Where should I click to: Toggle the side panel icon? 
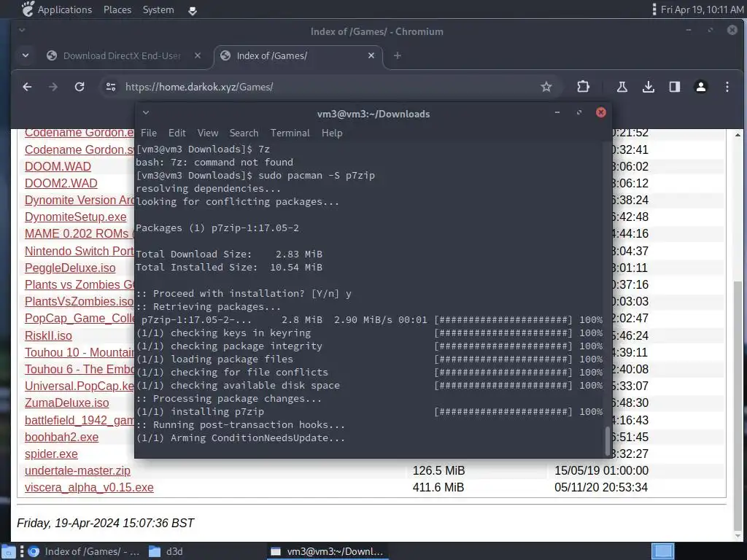[674, 87]
